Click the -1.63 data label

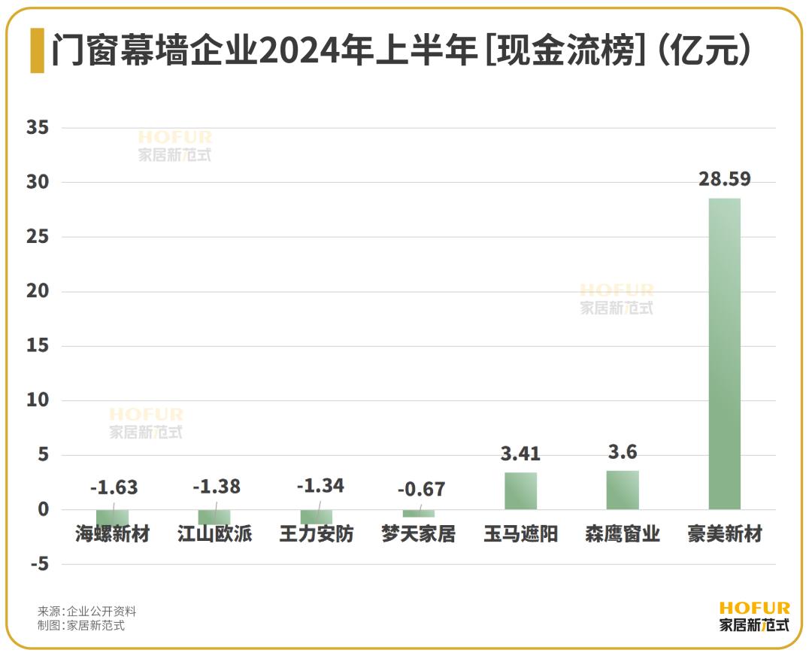(x=114, y=487)
